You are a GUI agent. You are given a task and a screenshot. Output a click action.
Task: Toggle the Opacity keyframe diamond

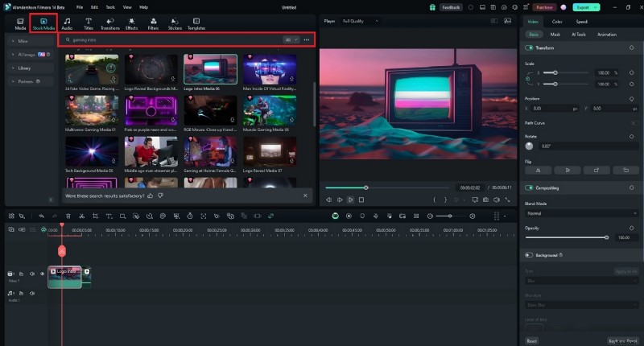pos(631,228)
